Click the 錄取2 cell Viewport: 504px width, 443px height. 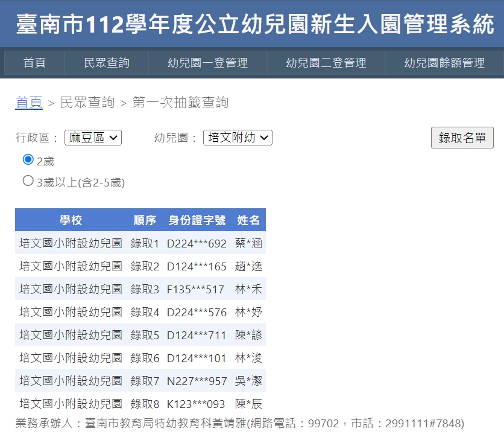tap(145, 266)
